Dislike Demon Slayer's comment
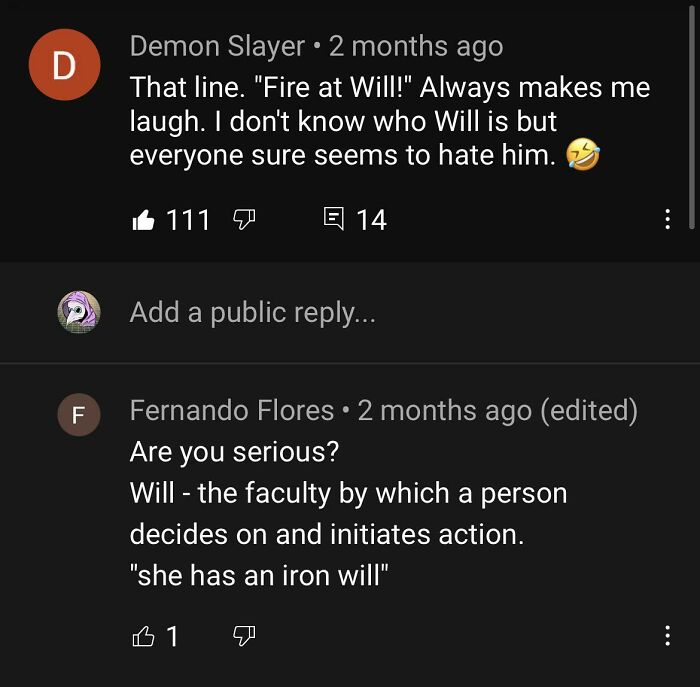The image size is (700, 687). [241, 219]
